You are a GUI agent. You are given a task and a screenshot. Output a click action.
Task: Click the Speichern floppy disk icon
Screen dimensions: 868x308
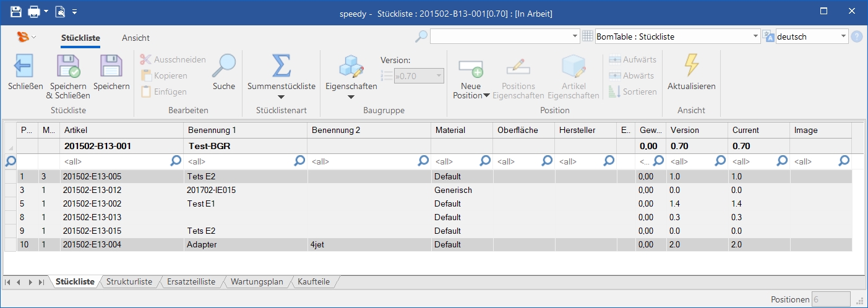tap(111, 66)
